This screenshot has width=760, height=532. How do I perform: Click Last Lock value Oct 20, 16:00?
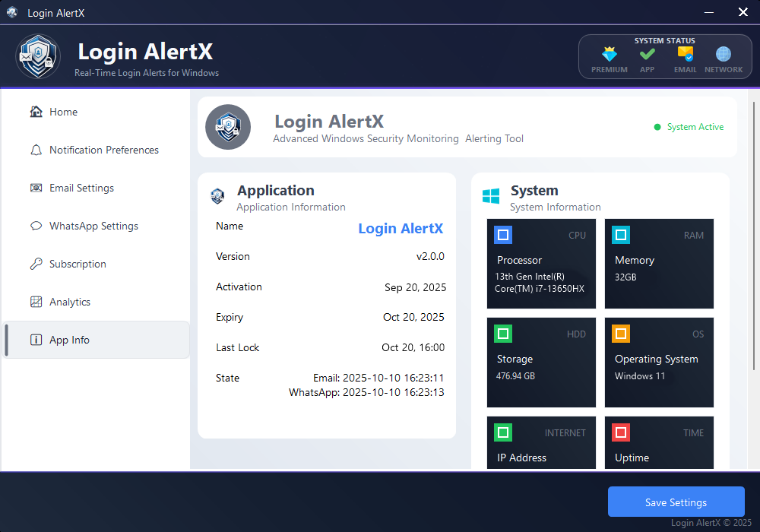point(413,347)
